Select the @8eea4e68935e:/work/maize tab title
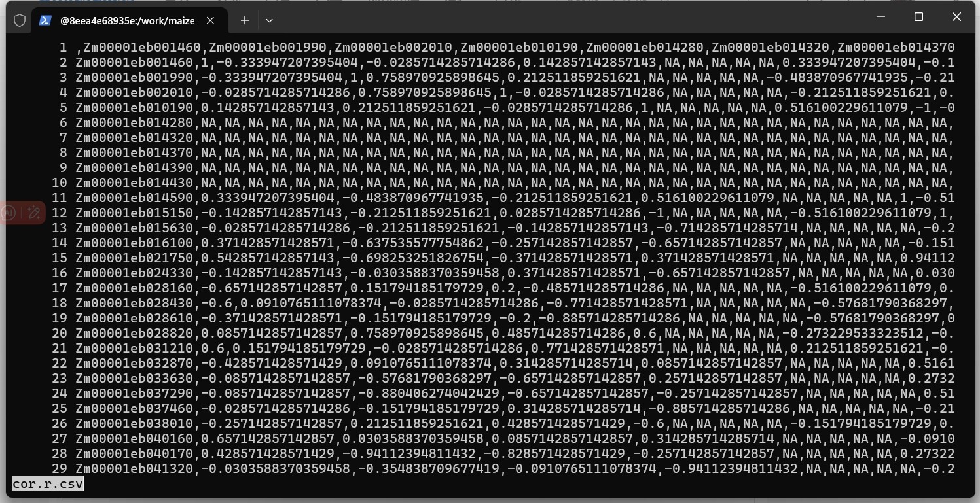Screen dimensions: 980x503 127,20
